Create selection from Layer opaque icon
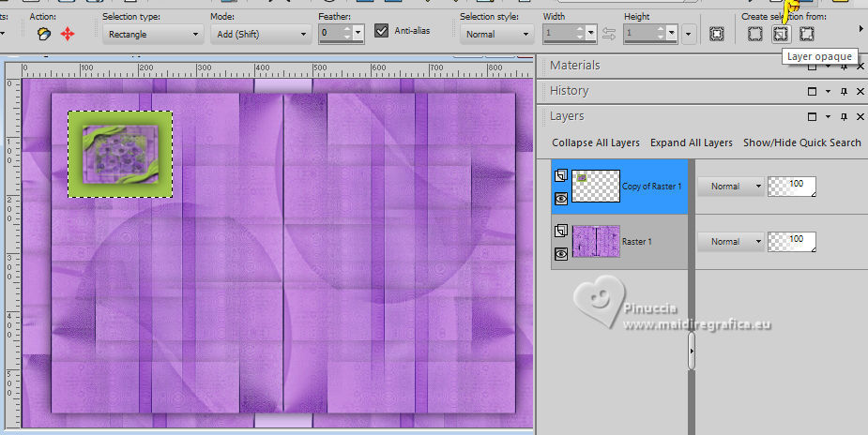The height and width of the screenshot is (435, 868). click(x=781, y=35)
